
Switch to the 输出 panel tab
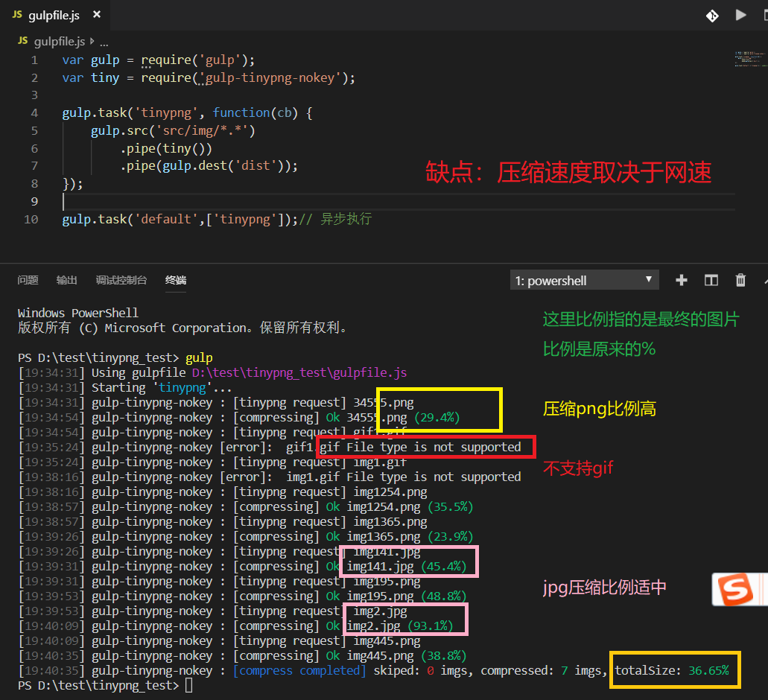66,280
